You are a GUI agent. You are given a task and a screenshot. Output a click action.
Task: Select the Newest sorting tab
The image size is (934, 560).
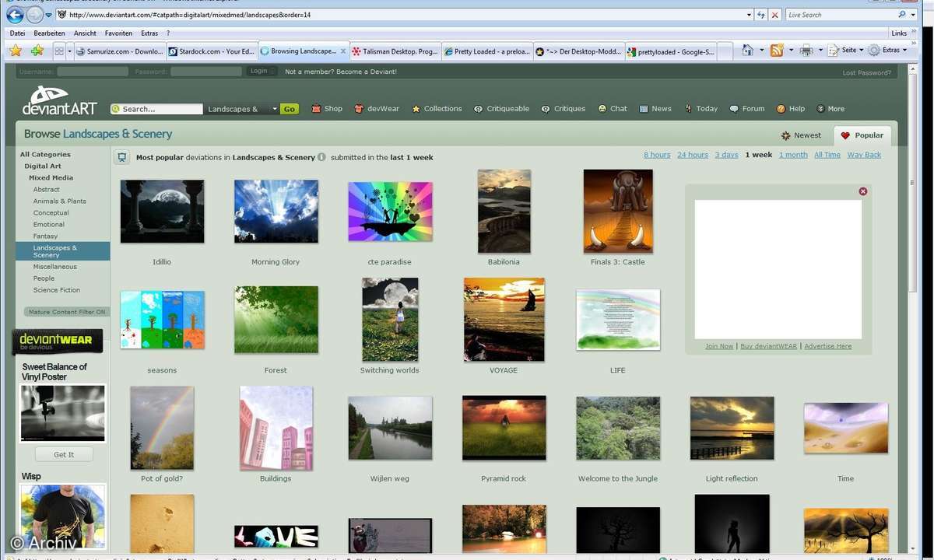[x=801, y=135]
